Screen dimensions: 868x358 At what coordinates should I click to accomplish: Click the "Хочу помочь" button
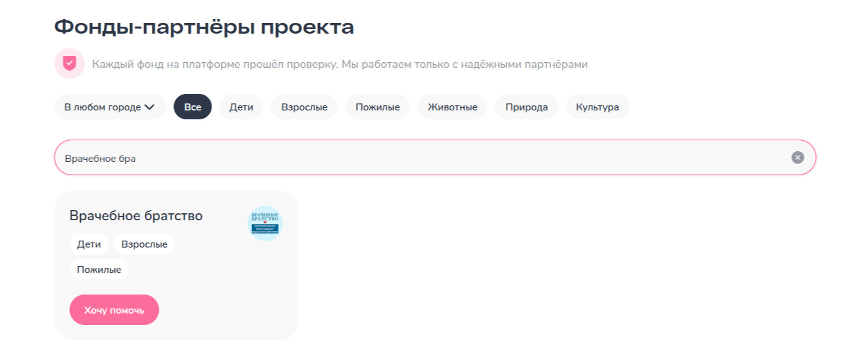(x=114, y=310)
